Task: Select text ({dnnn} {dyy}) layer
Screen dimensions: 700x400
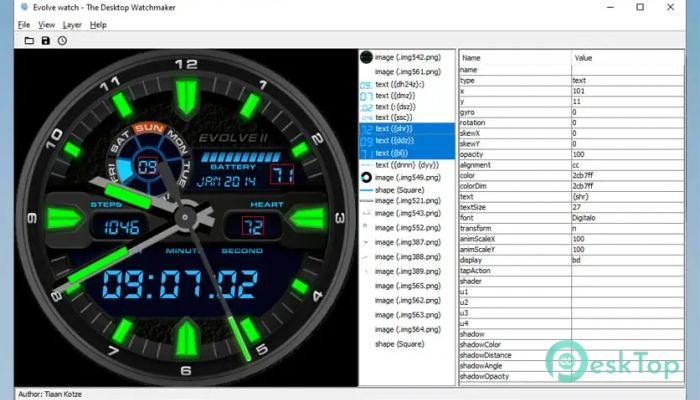Action: click(407, 165)
